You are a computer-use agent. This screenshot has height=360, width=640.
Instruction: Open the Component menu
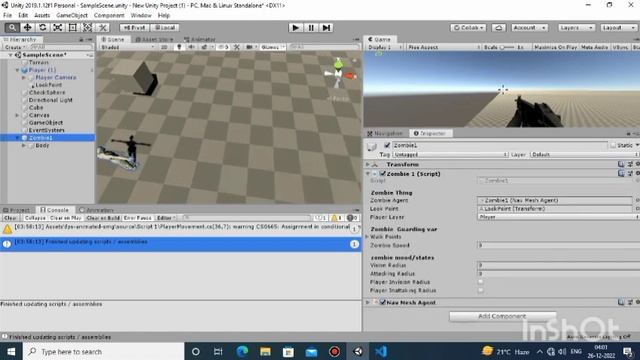[x=109, y=15]
